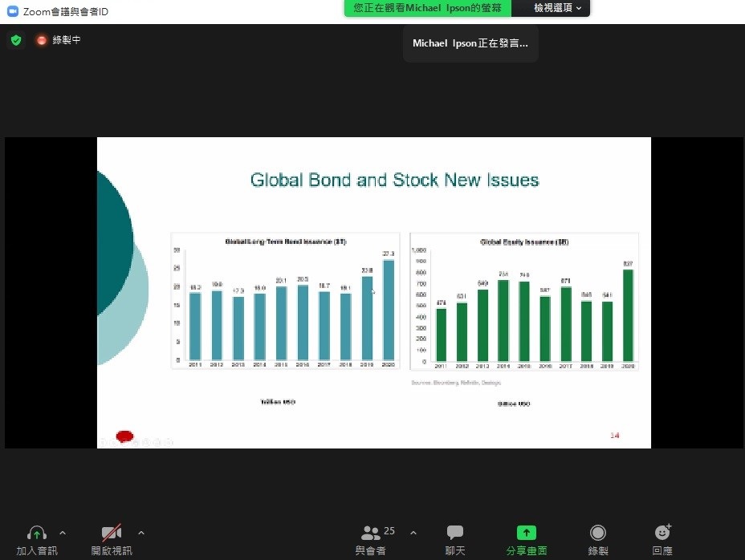Screen dimensions: 745x560
Task: Click the green encryption shield icon
Action: pos(16,40)
